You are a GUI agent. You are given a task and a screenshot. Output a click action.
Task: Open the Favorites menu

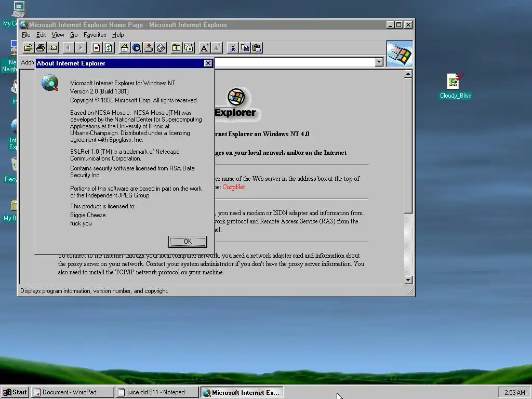coord(95,35)
